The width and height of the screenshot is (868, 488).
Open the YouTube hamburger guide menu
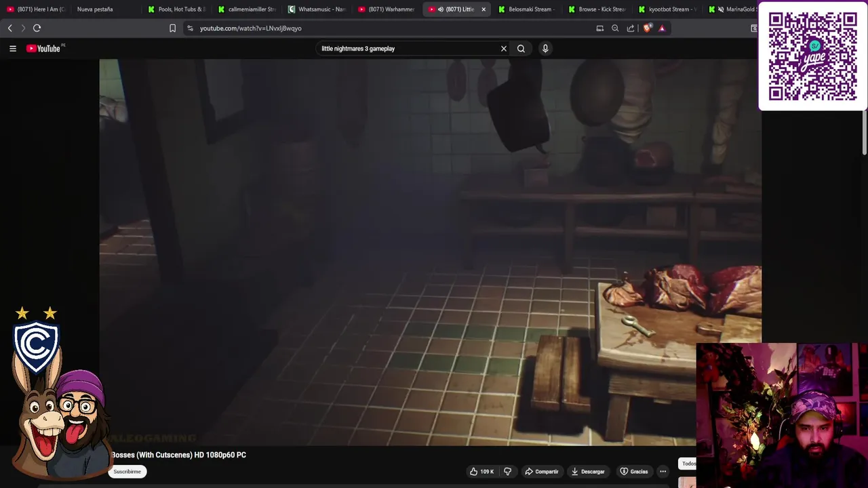click(12, 48)
